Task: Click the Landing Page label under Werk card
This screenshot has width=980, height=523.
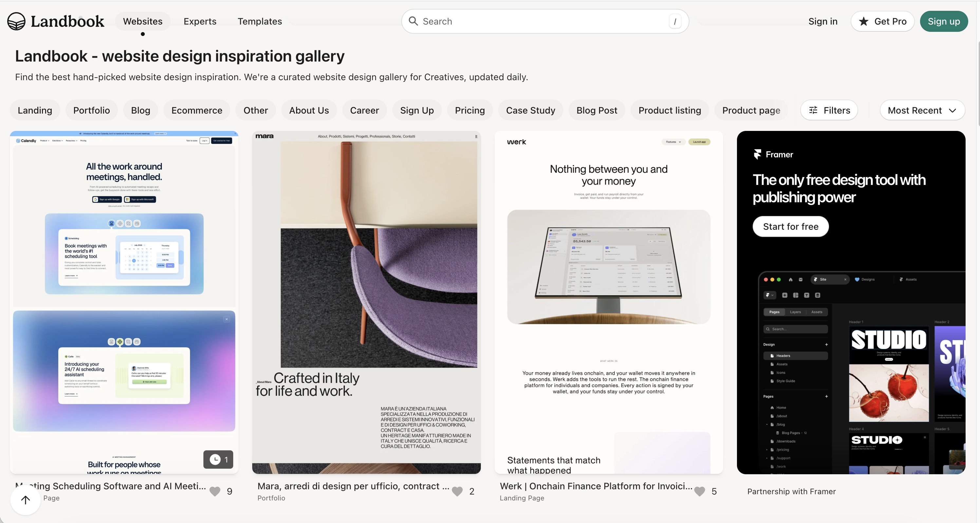Action: click(x=522, y=498)
